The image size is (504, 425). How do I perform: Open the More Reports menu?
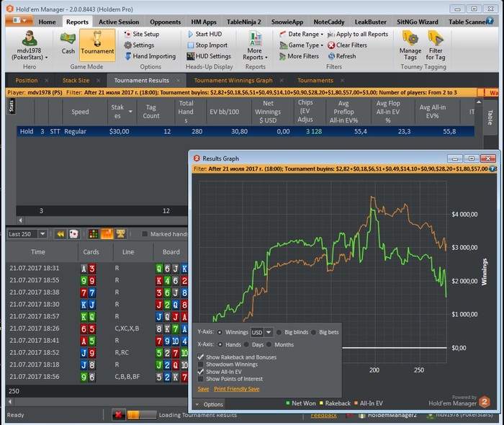(x=255, y=45)
